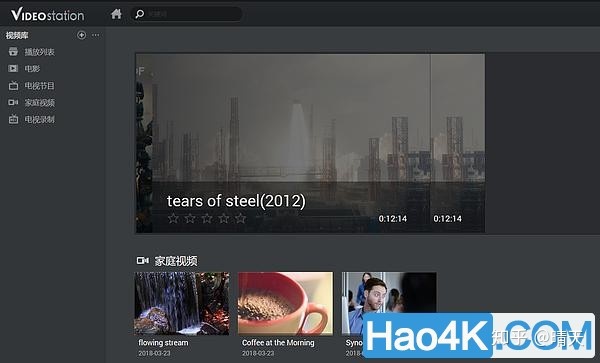Open the 家庭视频 section heading
The width and height of the screenshot is (600, 363).
(176, 261)
